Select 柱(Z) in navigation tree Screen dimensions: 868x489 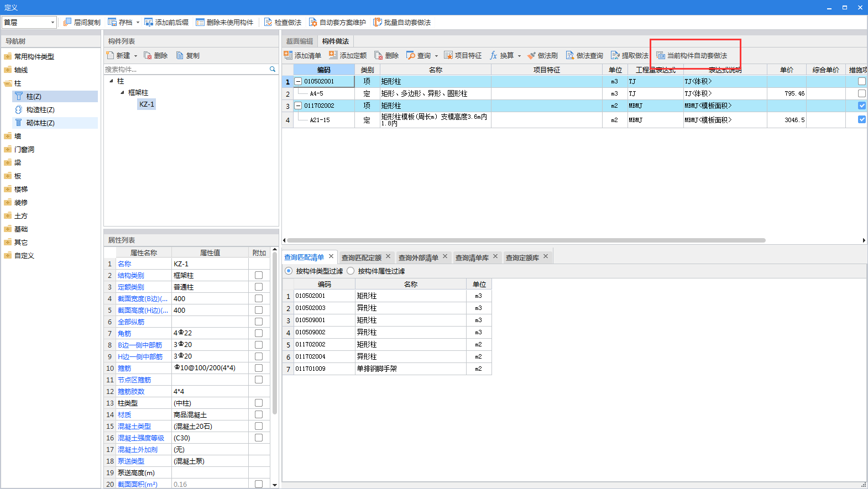tap(55, 96)
